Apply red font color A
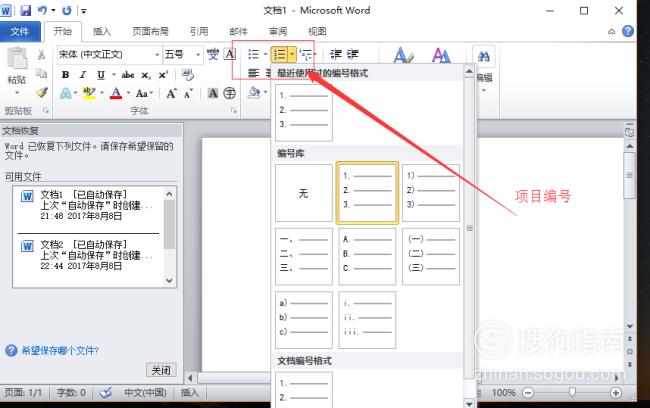The height and width of the screenshot is (408, 650). [x=116, y=93]
